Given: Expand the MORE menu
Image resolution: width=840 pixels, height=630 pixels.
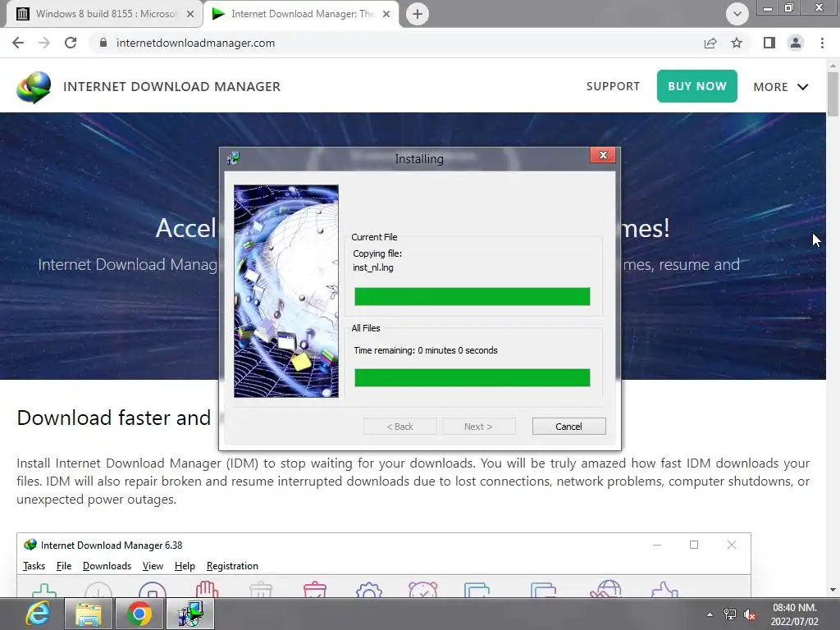Looking at the screenshot, I should [x=781, y=87].
